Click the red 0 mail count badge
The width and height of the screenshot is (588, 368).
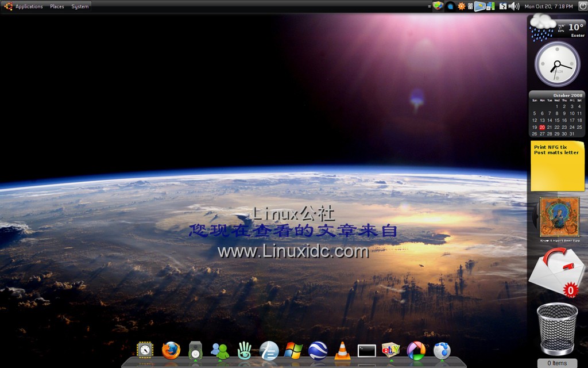570,290
